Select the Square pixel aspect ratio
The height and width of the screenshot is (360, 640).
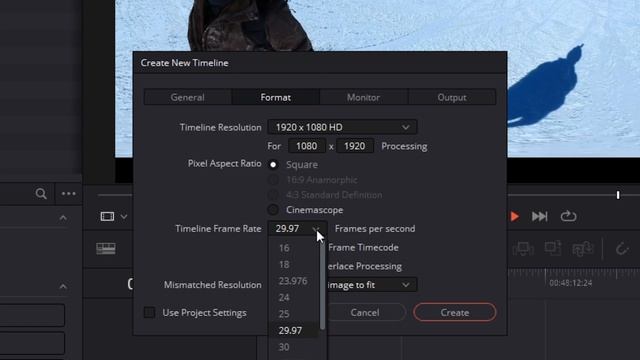coord(273,165)
